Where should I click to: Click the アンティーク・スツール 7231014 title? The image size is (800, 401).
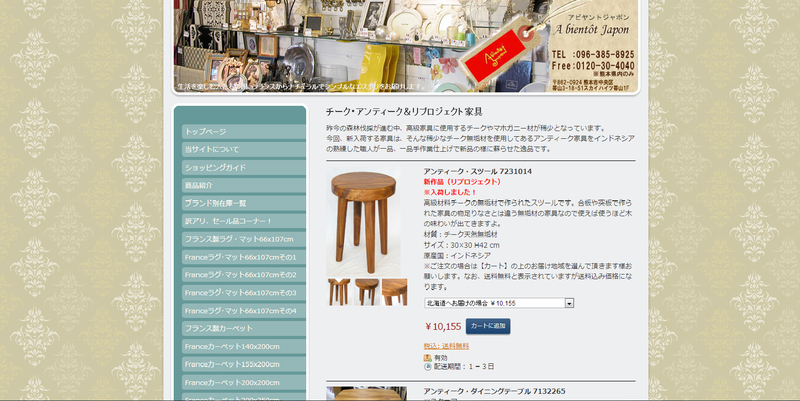477,171
